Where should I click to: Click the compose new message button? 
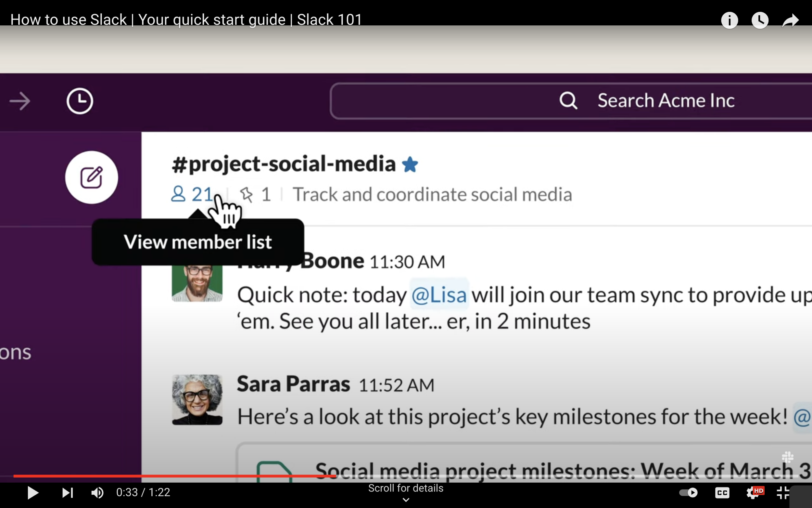[x=91, y=177]
